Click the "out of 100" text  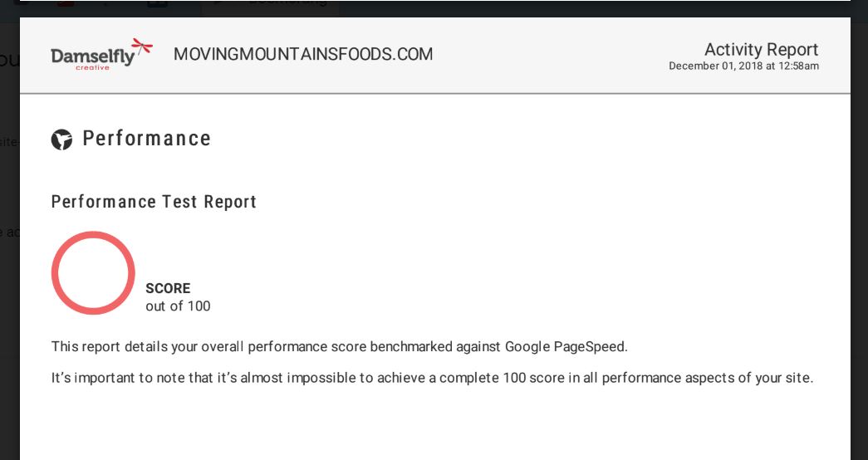tap(178, 306)
